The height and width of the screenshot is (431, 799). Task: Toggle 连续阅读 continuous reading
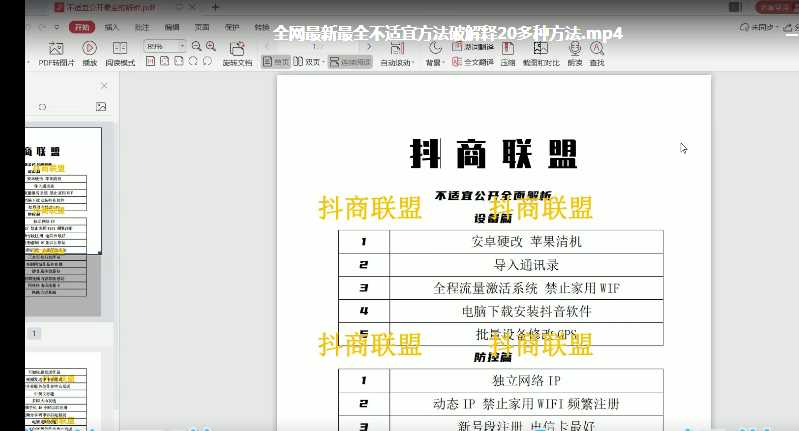point(347,62)
